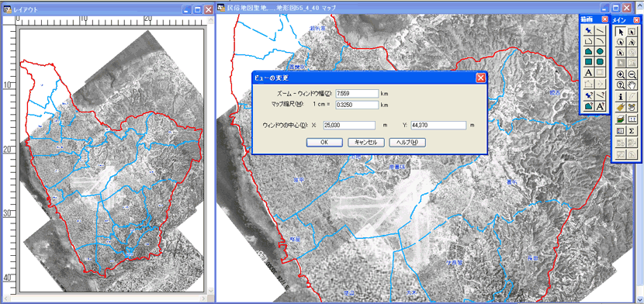The width and height of the screenshot is (644, 304).
Task: Select the Line tool in drawing toolbar
Action: pos(600,30)
